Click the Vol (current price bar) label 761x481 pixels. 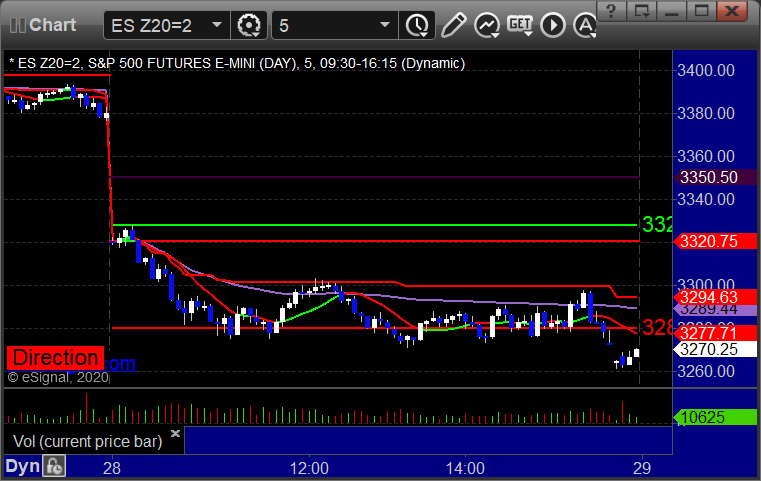click(87, 441)
